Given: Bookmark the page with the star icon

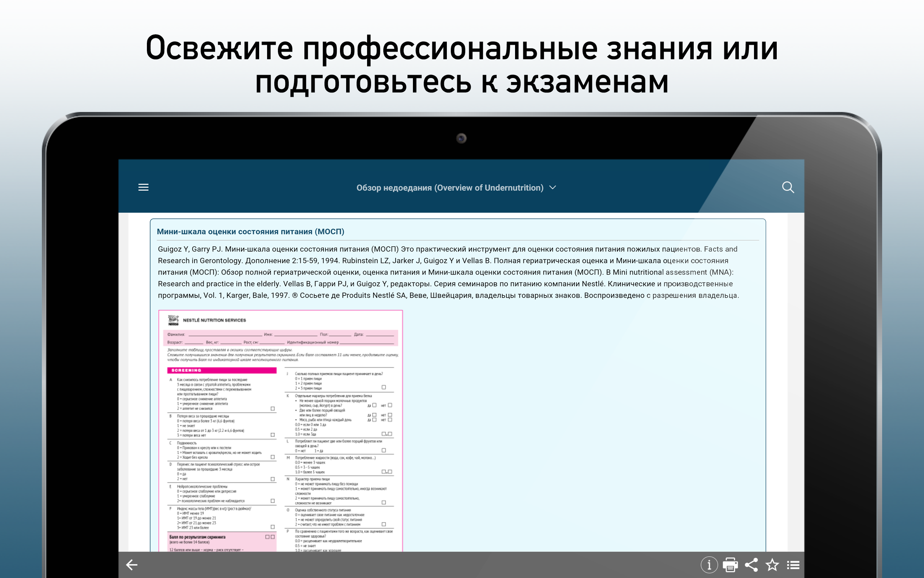Looking at the screenshot, I should 772,565.
